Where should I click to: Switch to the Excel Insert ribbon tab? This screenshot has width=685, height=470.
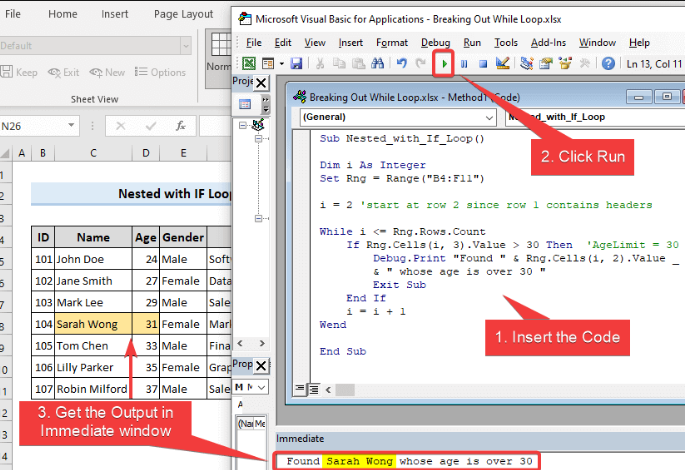(x=114, y=14)
